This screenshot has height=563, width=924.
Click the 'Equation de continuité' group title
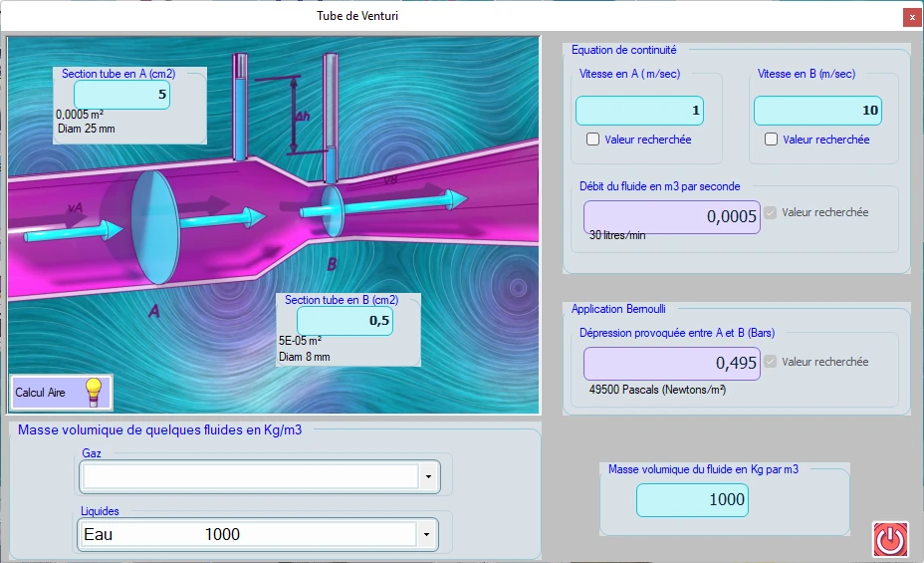pyautogui.click(x=624, y=50)
